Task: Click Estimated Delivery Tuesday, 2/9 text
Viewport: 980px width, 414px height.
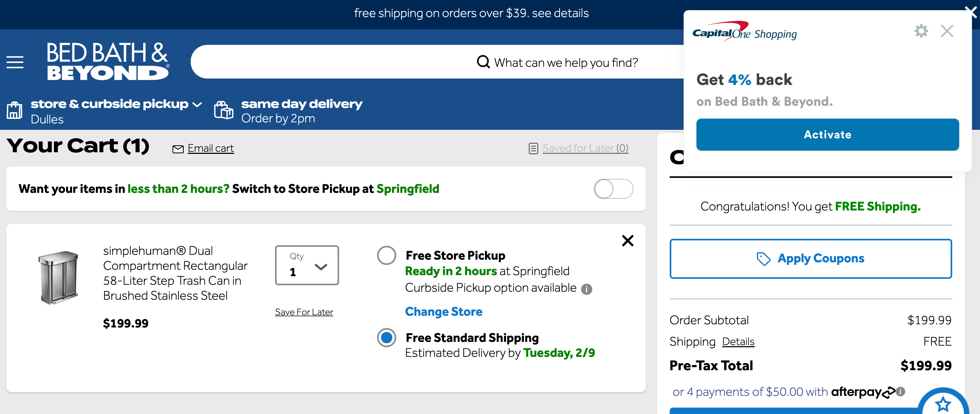Action: tap(500, 353)
